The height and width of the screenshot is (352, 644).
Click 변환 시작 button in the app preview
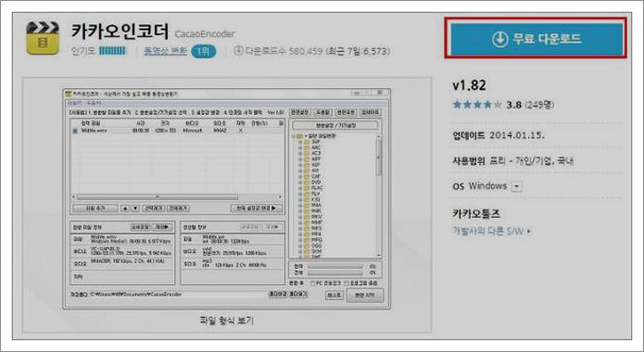pyautogui.click(x=365, y=295)
